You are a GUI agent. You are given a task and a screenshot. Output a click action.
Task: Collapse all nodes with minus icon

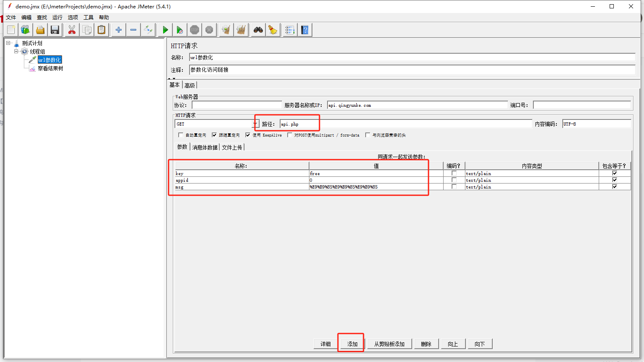coord(133,30)
